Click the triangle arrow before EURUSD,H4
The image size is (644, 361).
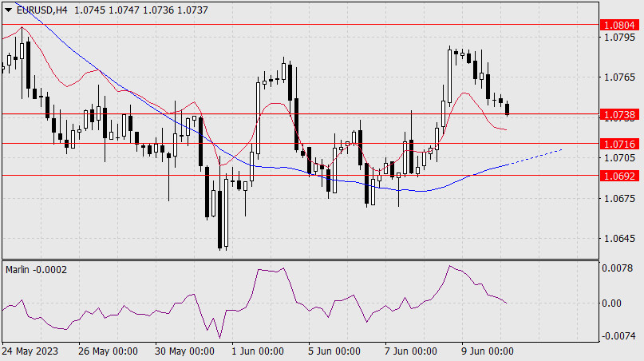(x=7, y=8)
